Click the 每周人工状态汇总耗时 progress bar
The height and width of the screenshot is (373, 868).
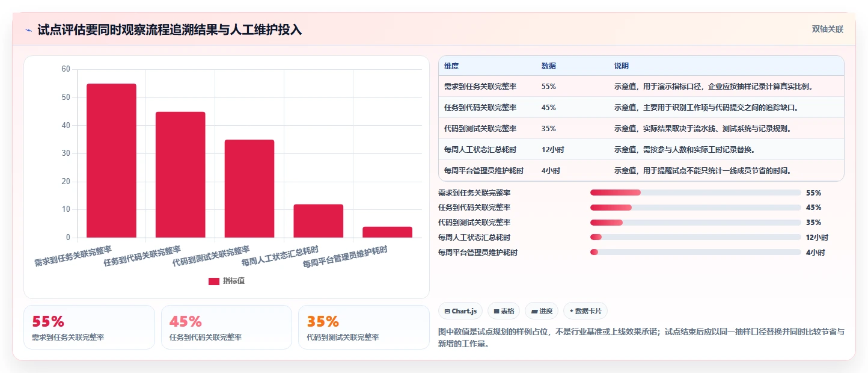(x=695, y=238)
